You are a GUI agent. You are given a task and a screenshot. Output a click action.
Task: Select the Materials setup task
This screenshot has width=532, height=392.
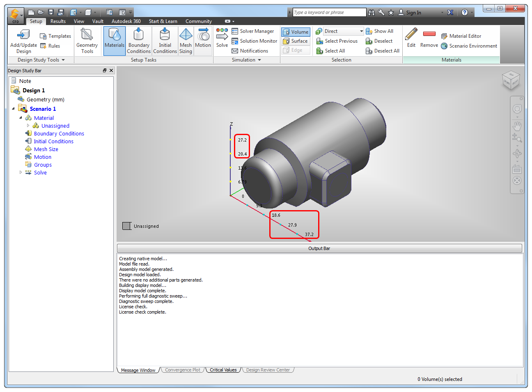tap(115, 41)
